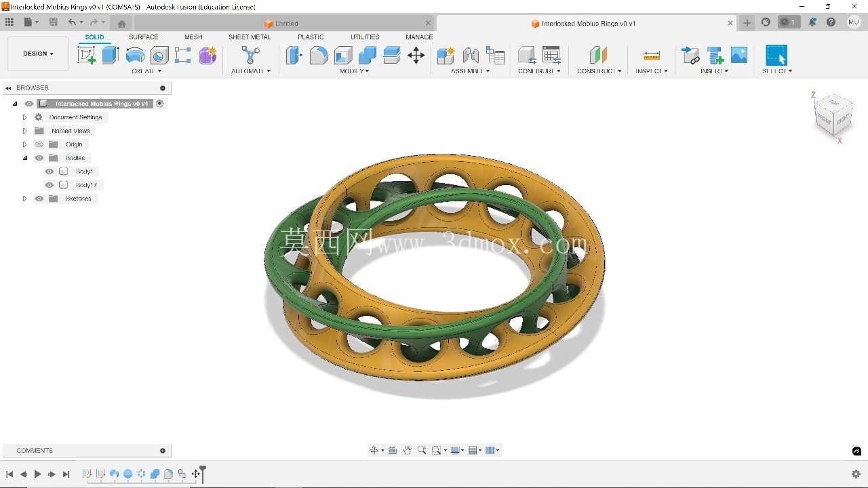The image size is (868, 488).
Task: Open the notifications bell
Action: (812, 22)
